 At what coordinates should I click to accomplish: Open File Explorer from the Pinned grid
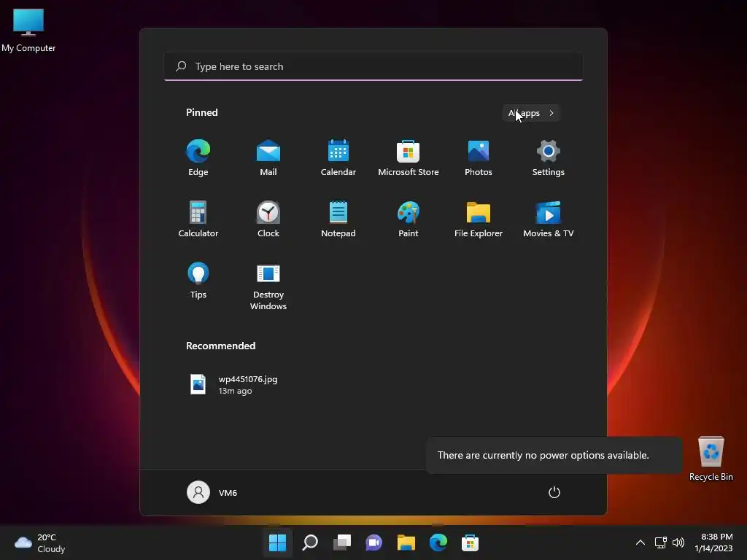(x=479, y=219)
